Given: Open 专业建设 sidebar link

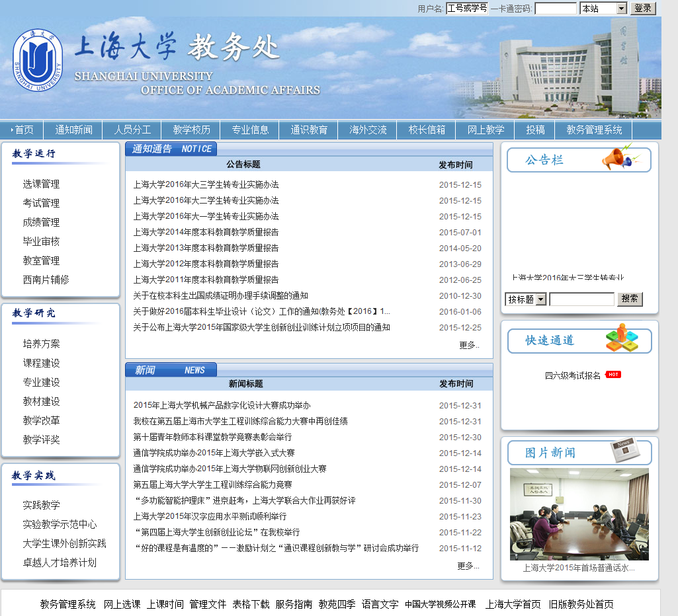Looking at the screenshot, I should (41, 382).
